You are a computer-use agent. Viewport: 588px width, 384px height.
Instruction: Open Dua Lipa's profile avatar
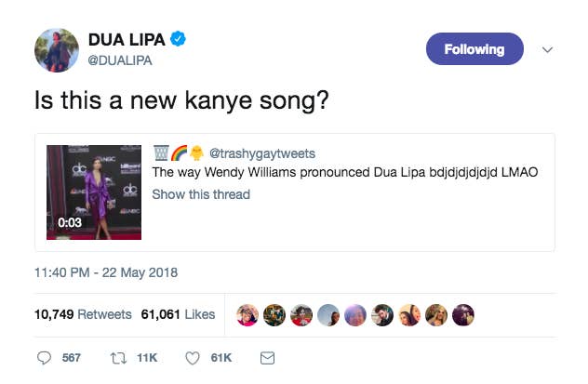coord(57,50)
